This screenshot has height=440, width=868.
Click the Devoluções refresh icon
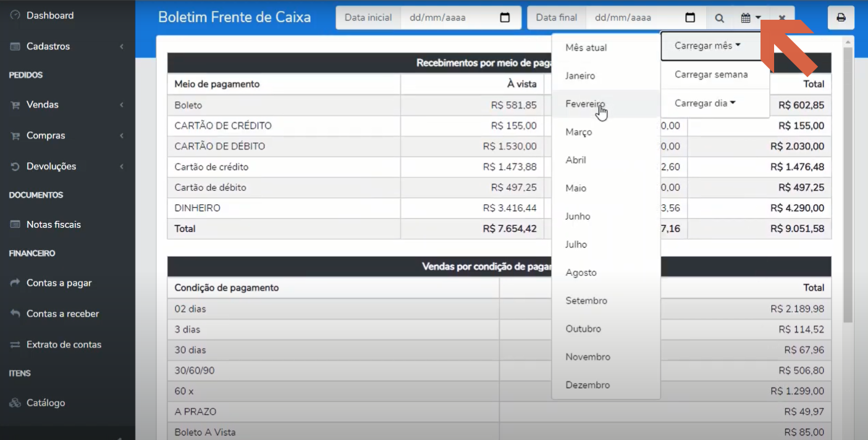click(x=15, y=167)
